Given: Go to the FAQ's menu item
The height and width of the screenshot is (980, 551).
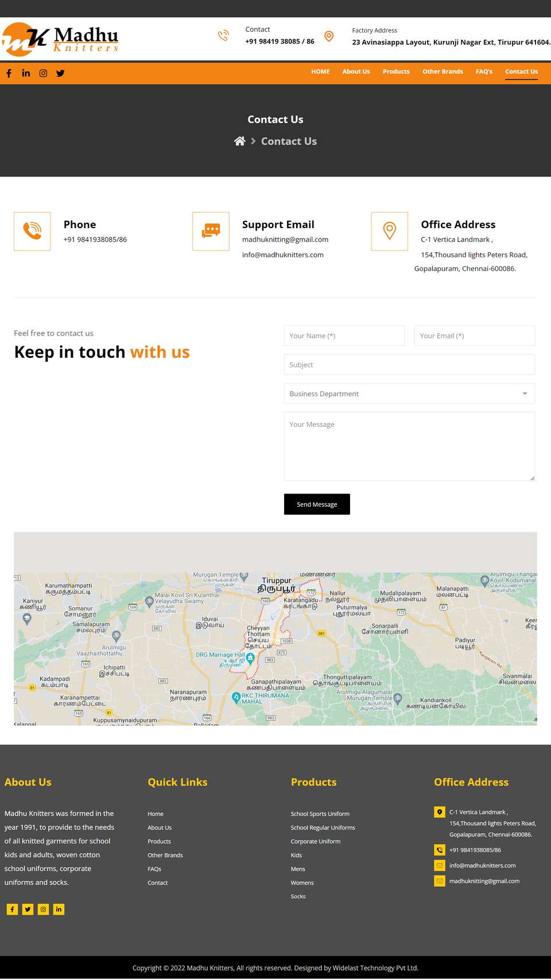Looking at the screenshot, I should click(484, 72).
